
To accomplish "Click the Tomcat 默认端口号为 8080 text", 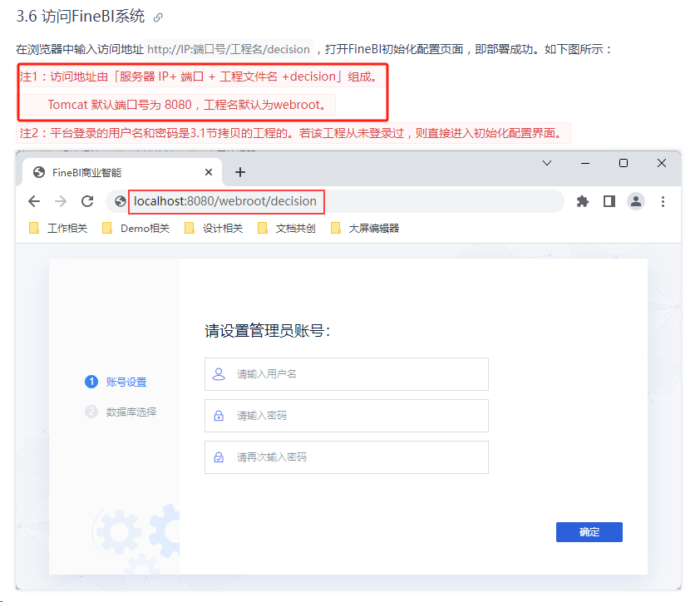I will tap(120, 105).
